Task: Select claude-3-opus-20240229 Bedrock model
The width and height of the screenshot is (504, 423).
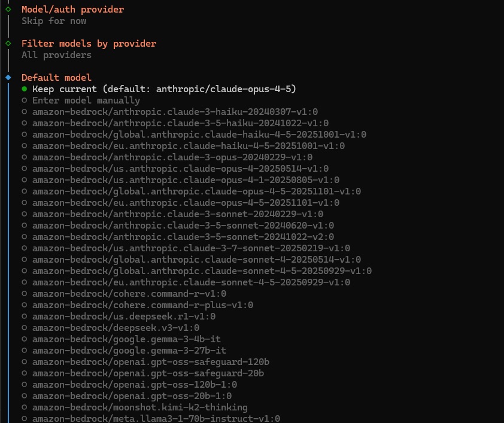Action: pos(172,157)
